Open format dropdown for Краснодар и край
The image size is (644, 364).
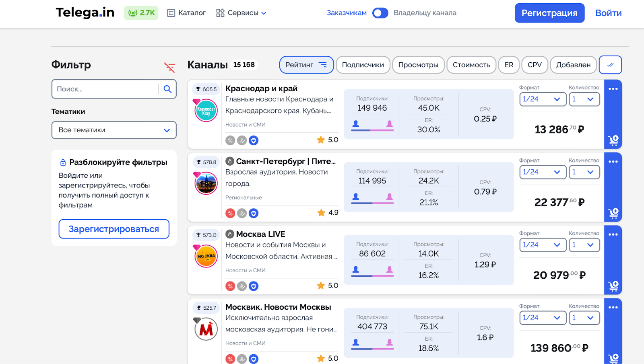click(543, 99)
